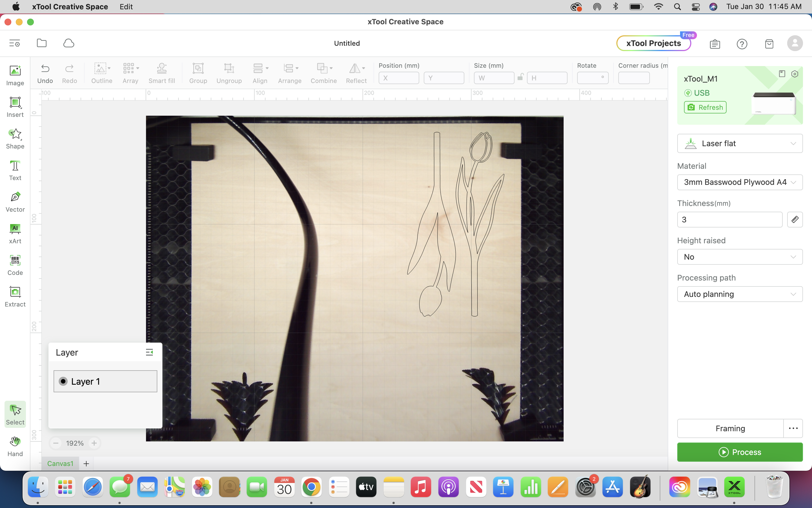Click the Thickness value field
The image size is (812, 508).
click(x=730, y=219)
